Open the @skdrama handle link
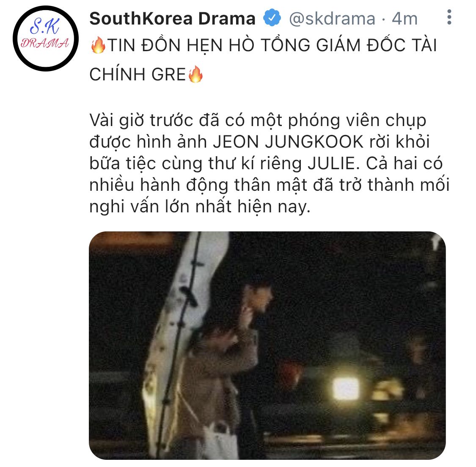Viewport: 476px width, 467px height. [332, 19]
